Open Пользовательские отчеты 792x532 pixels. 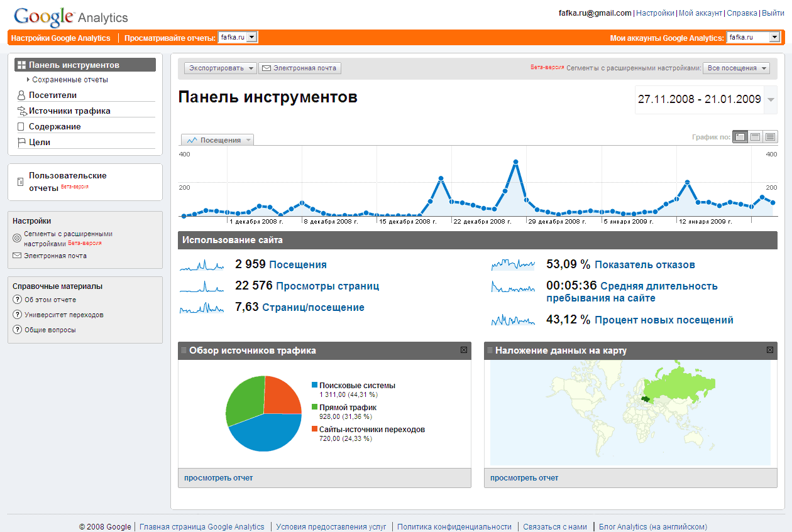pyautogui.click(x=68, y=182)
